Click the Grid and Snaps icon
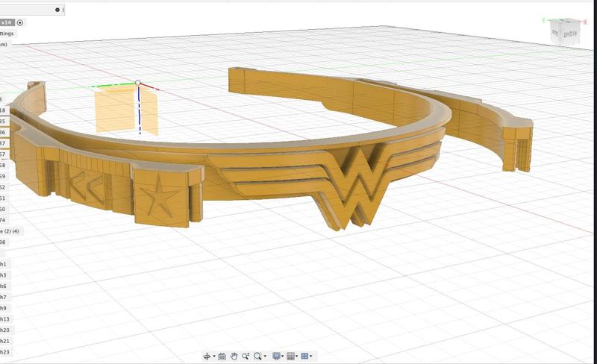 [290, 357]
